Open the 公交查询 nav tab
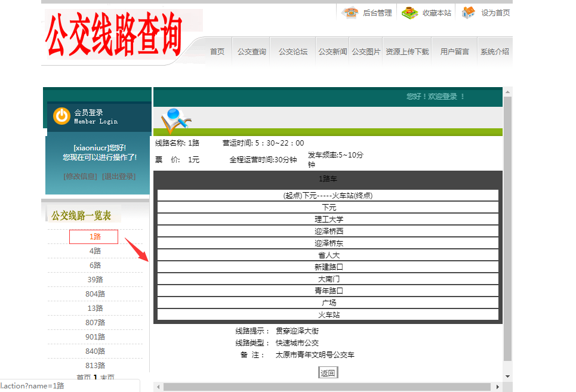This screenshot has height=392, width=576. pyautogui.click(x=252, y=52)
